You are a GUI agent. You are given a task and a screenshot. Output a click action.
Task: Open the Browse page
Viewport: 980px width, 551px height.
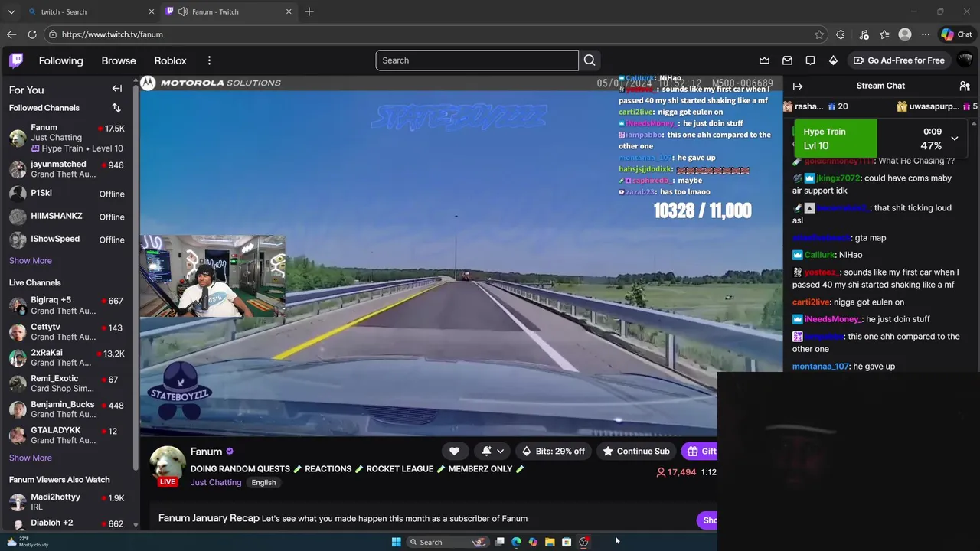tap(119, 60)
